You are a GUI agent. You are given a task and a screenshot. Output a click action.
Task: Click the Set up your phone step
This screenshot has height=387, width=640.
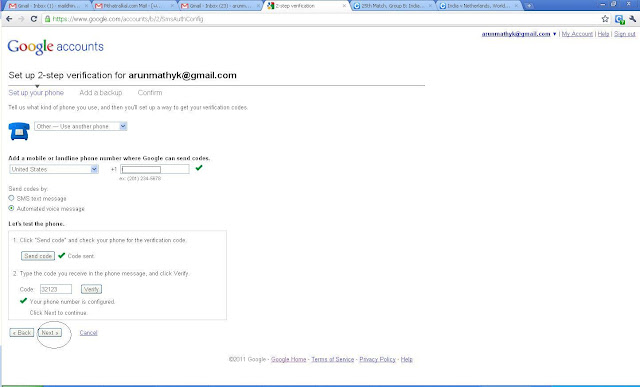click(36, 93)
